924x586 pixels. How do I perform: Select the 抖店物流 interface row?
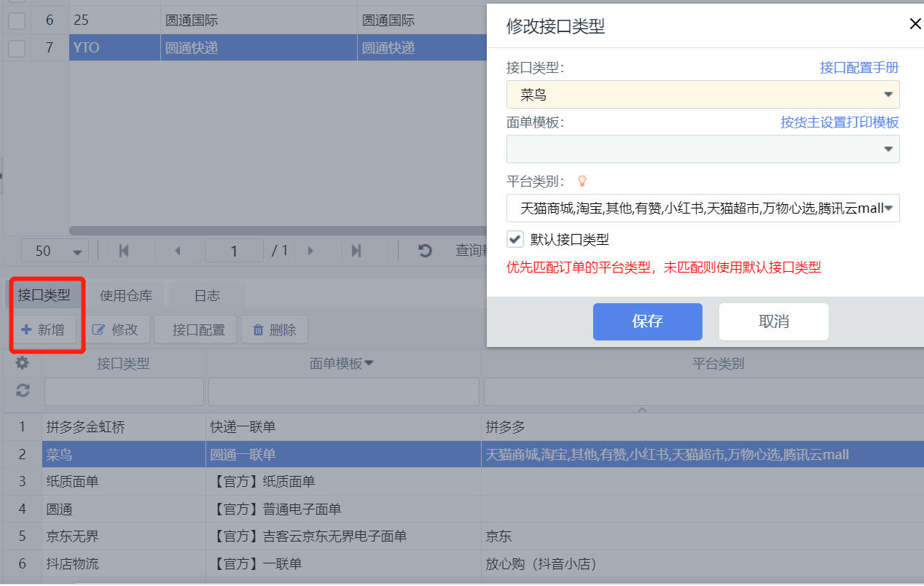point(462,564)
